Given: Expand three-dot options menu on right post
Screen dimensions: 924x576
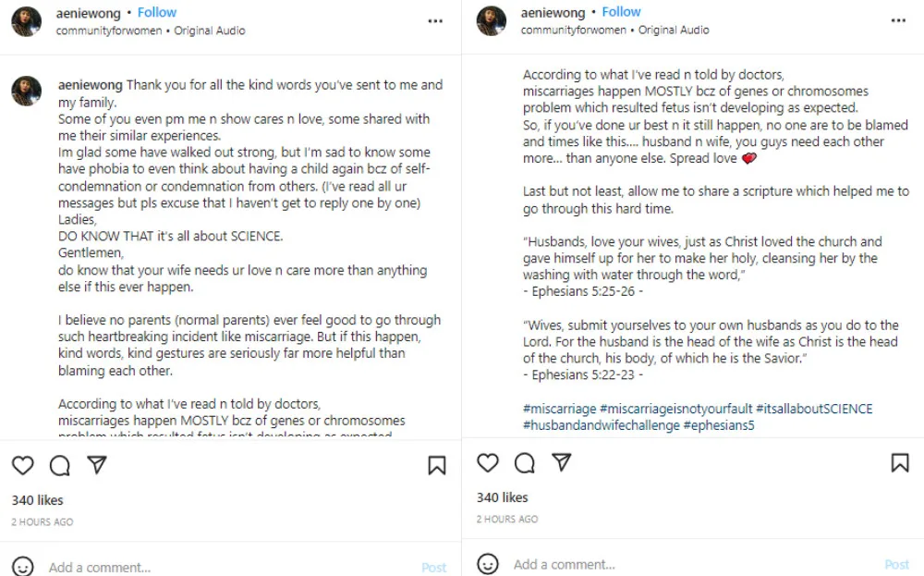Looking at the screenshot, I should tap(898, 20).
